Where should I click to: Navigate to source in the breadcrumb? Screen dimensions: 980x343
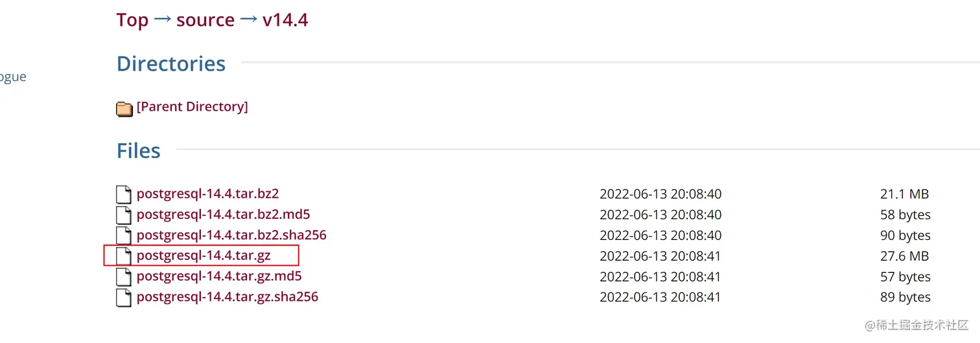(205, 20)
